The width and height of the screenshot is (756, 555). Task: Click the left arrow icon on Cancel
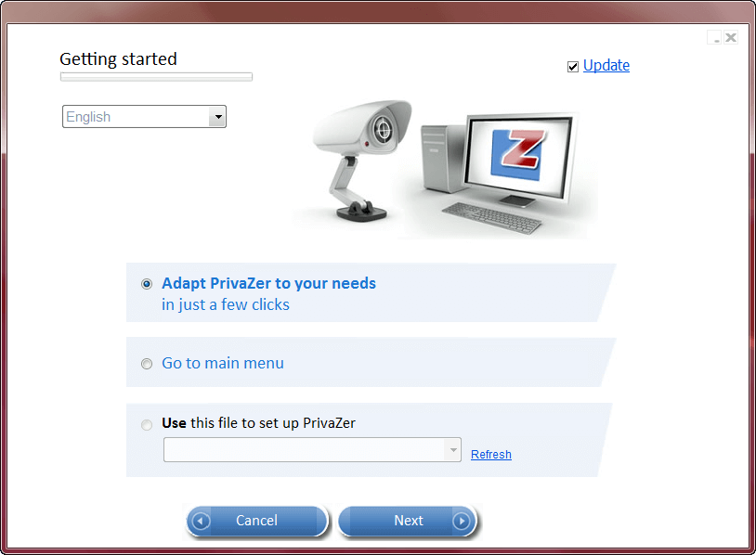click(201, 521)
